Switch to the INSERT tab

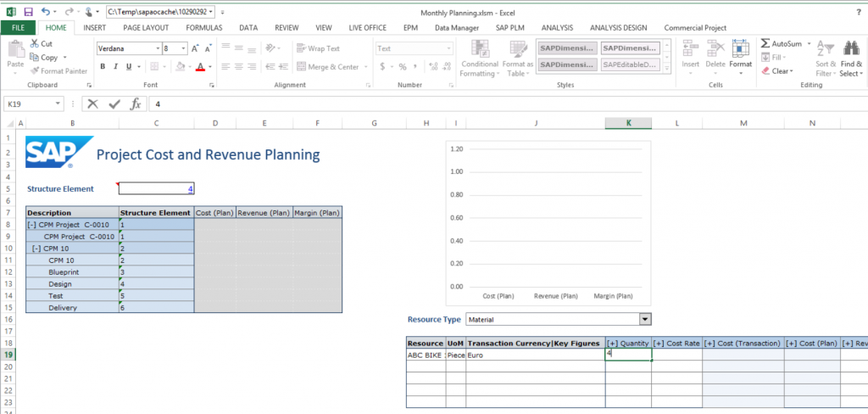point(95,28)
